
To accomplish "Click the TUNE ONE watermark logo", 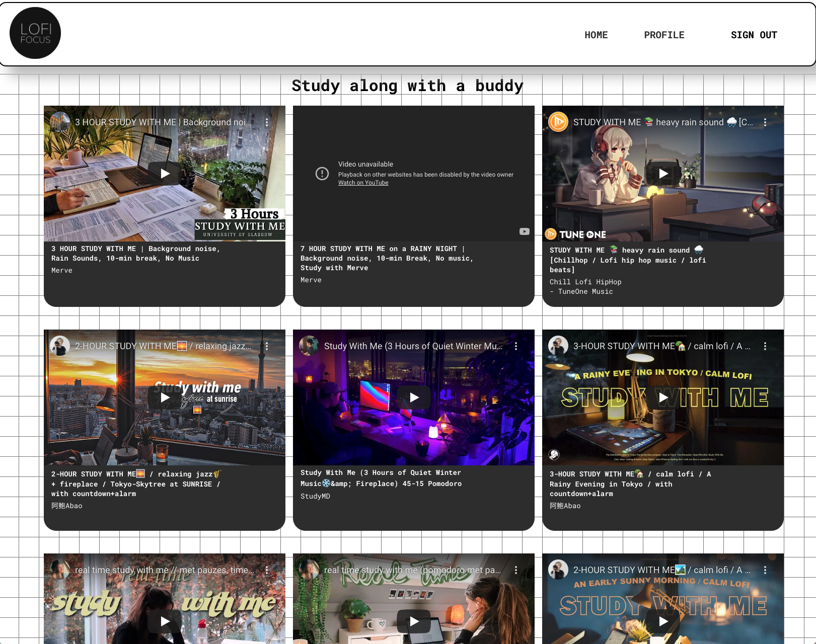I will [x=577, y=234].
